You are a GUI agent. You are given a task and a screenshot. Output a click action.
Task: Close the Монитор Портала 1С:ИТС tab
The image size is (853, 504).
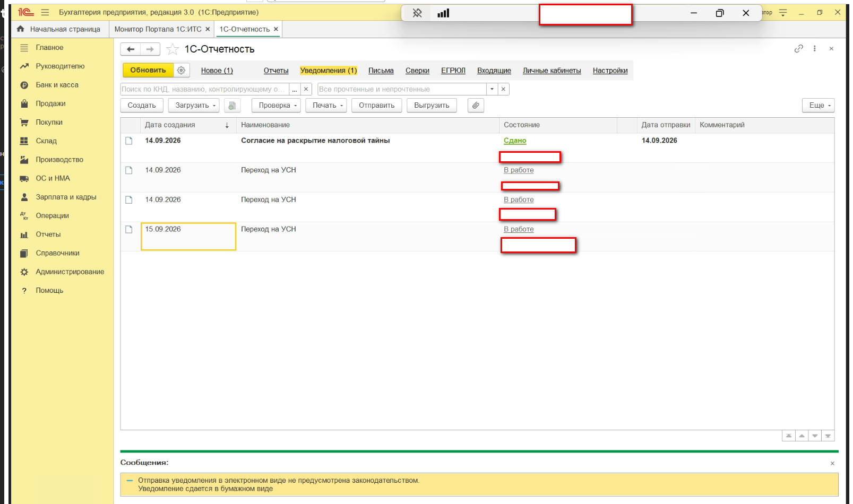point(208,29)
